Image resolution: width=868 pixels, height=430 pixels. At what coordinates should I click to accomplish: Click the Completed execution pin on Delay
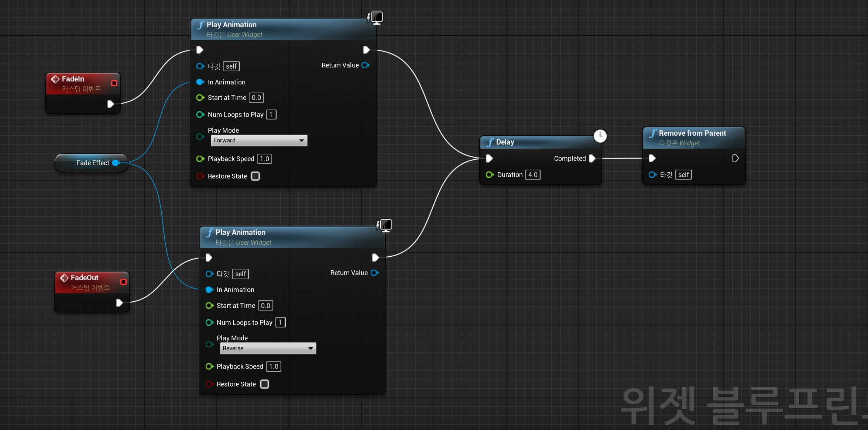(593, 158)
